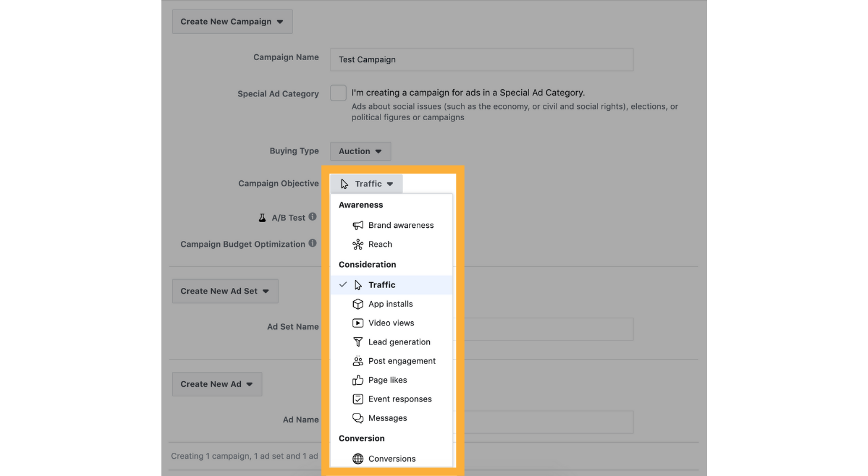
Task: Pick Lead generation objective
Action: (x=392, y=342)
